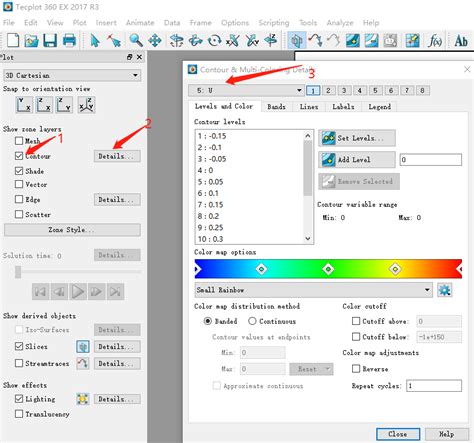Viewport: 474px width, 443px height.
Task: Open the Analyze menu
Action: [340, 23]
